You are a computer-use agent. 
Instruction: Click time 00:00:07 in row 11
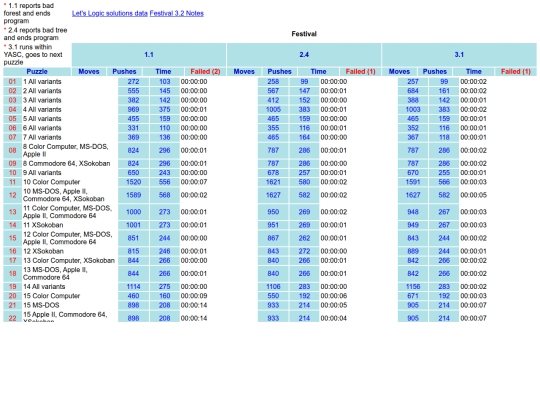(194, 182)
